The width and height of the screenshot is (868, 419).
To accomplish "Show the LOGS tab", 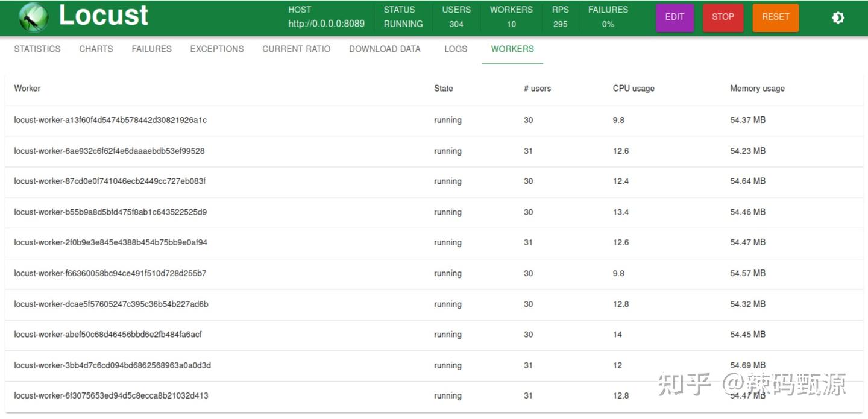I will (456, 49).
